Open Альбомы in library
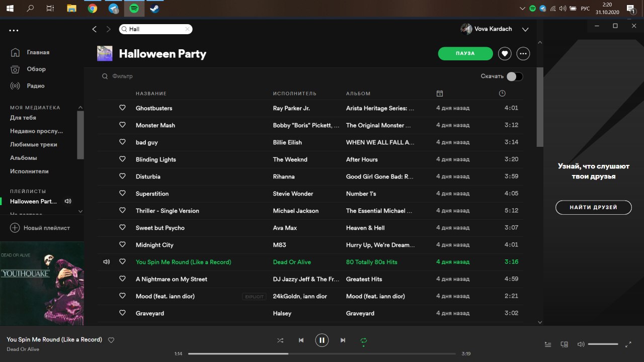This screenshot has width=644, height=362. click(x=24, y=158)
